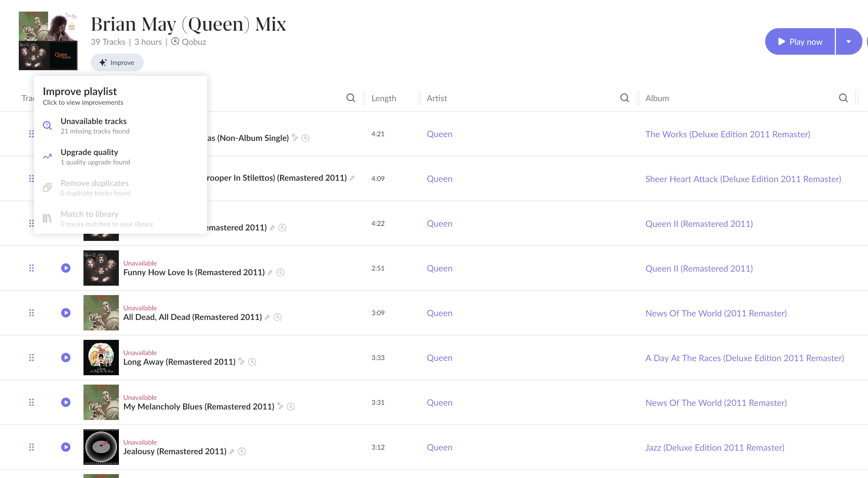Open Queen II album link for Funny How Love Is
The height and width of the screenshot is (478, 868).
(699, 269)
